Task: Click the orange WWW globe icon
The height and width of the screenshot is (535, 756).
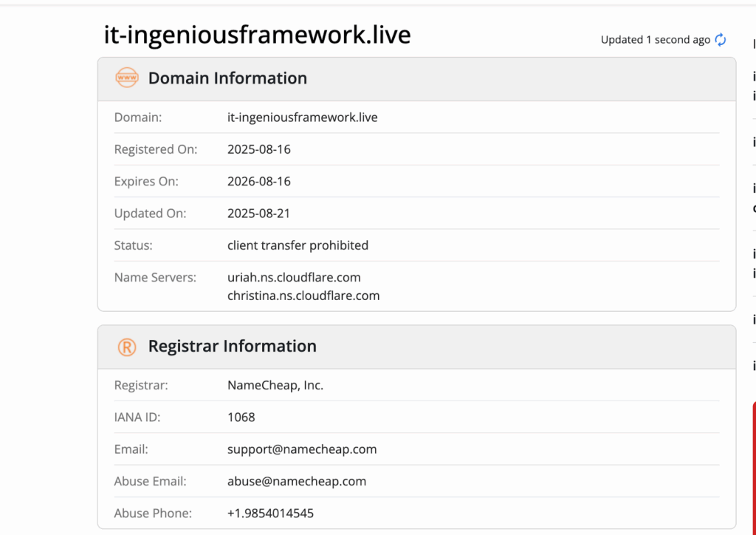Action: coord(127,78)
